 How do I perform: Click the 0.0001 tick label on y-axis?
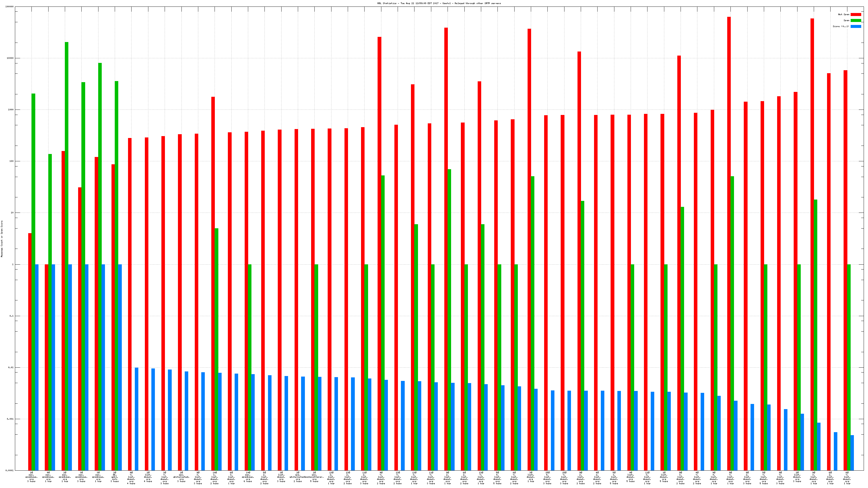tap(9, 470)
